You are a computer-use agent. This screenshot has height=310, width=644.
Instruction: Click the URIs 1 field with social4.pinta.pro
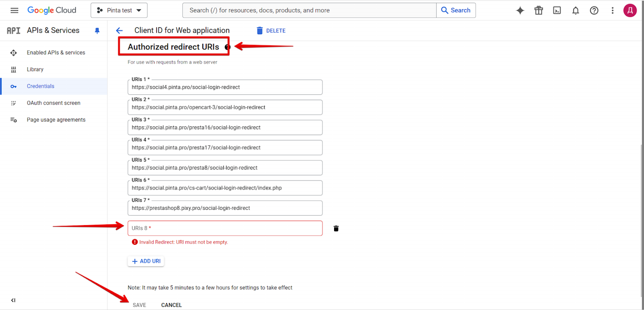(x=225, y=87)
